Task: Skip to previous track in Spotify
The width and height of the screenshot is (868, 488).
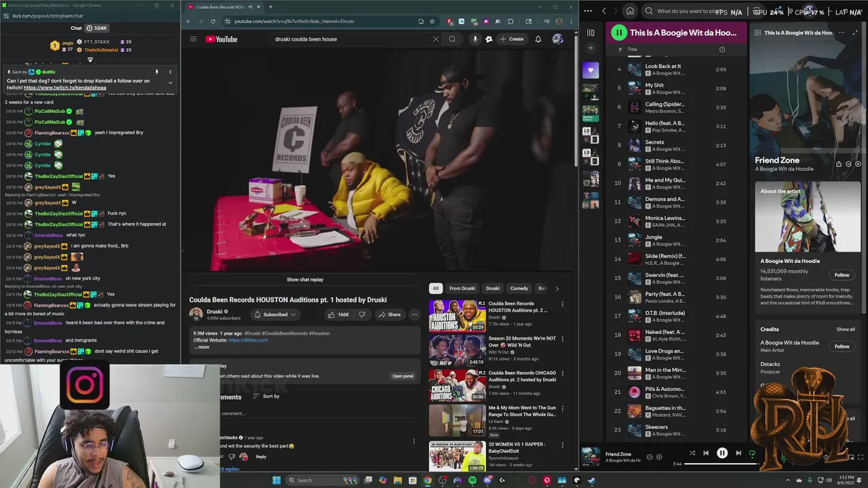Action: pyautogui.click(x=706, y=453)
